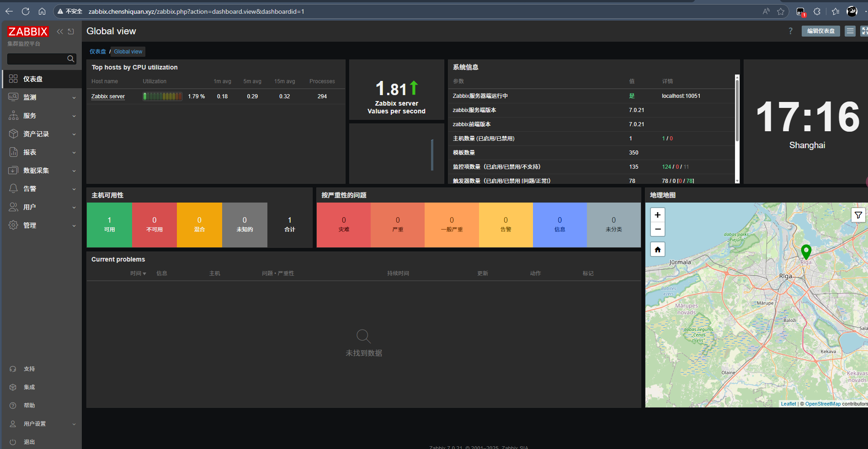Viewport: 868px width, 449px height.
Task: Click the ZABBIX logo
Action: click(x=28, y=32)
